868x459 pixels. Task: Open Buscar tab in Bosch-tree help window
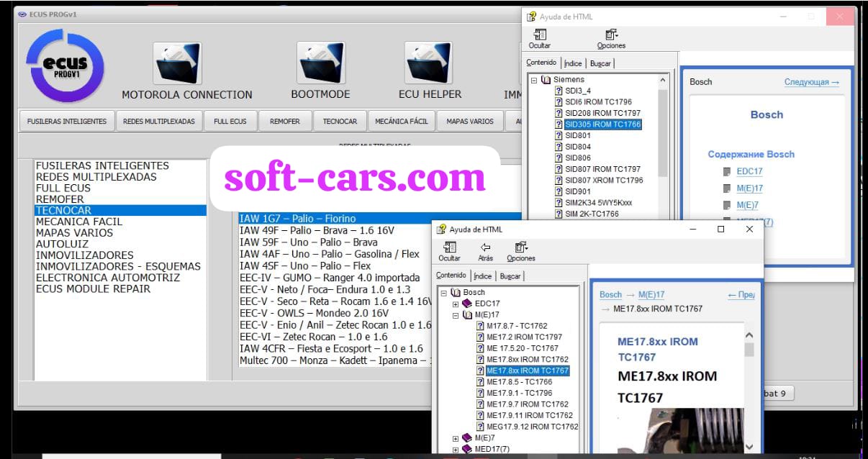click(x=510, y=276)
